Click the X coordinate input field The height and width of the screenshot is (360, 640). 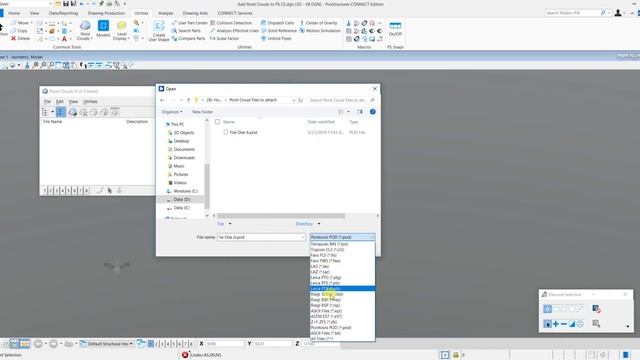(224, 344)
